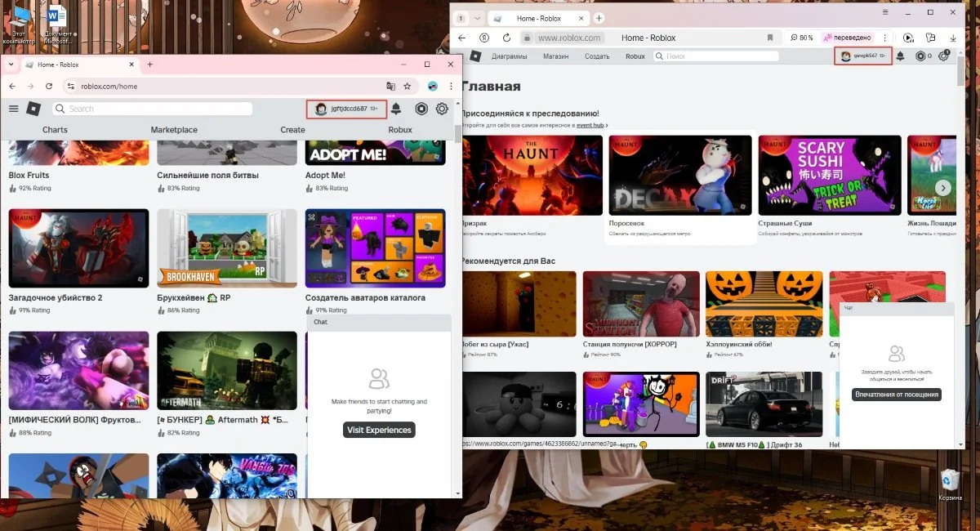Open Загадочное убийство 2 game thumbnail
The width and height of the screenshot is (980, 531).
pyautogui.click(x=79, y=248)
